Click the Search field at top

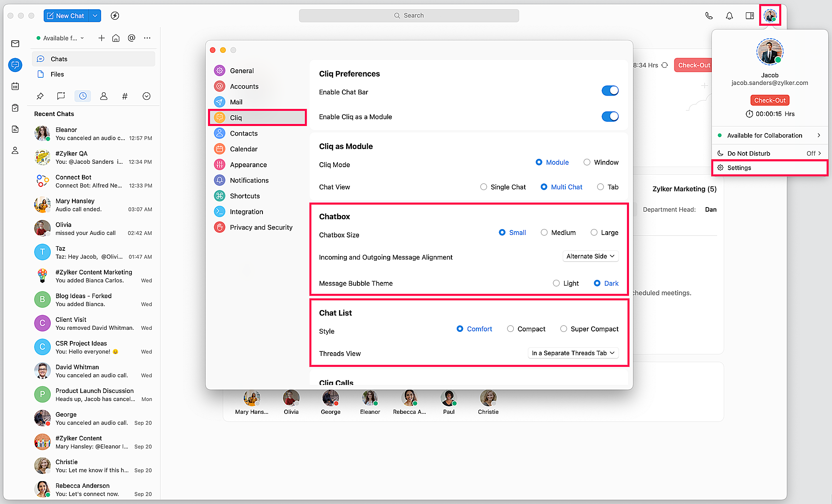click(x=409, y=15)
